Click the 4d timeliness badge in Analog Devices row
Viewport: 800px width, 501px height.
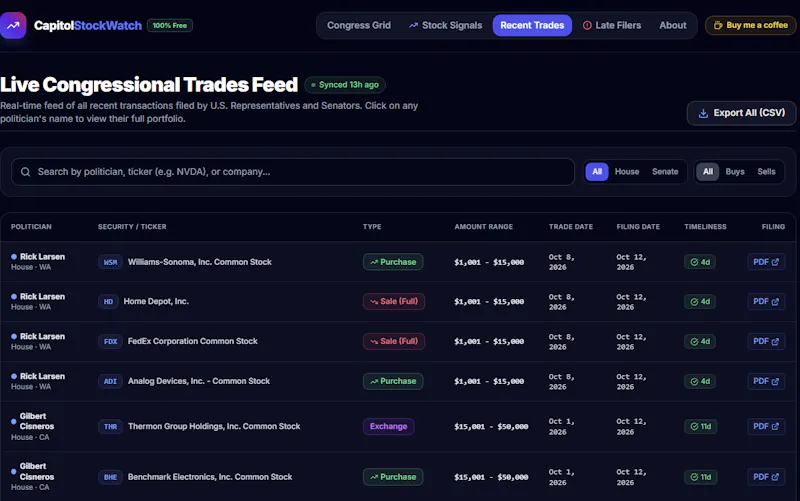click(x=699, y=381)
